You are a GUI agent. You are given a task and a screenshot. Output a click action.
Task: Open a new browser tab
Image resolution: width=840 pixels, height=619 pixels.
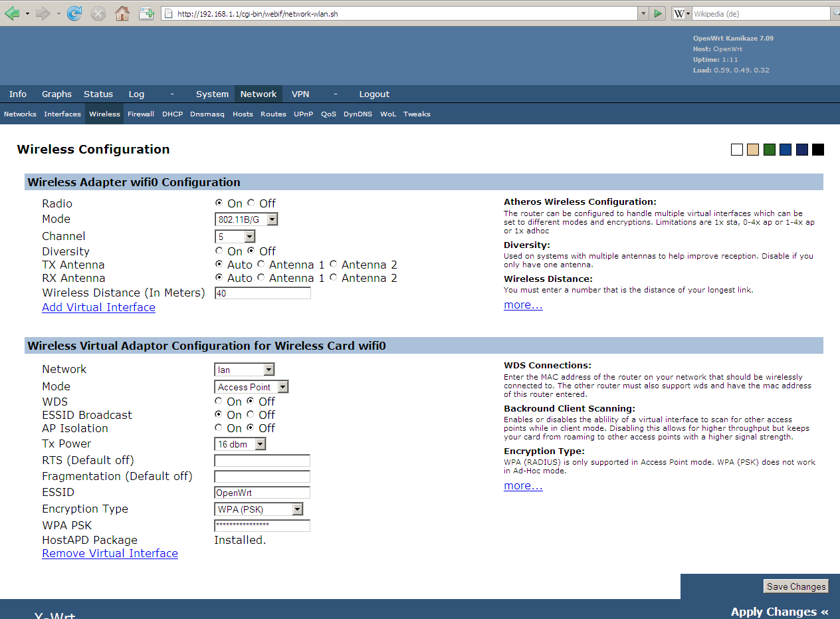(x=147, y=13)
